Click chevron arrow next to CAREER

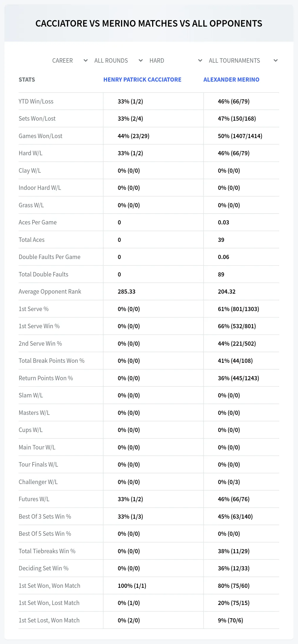pyautogui.click(x=86, y=61)
